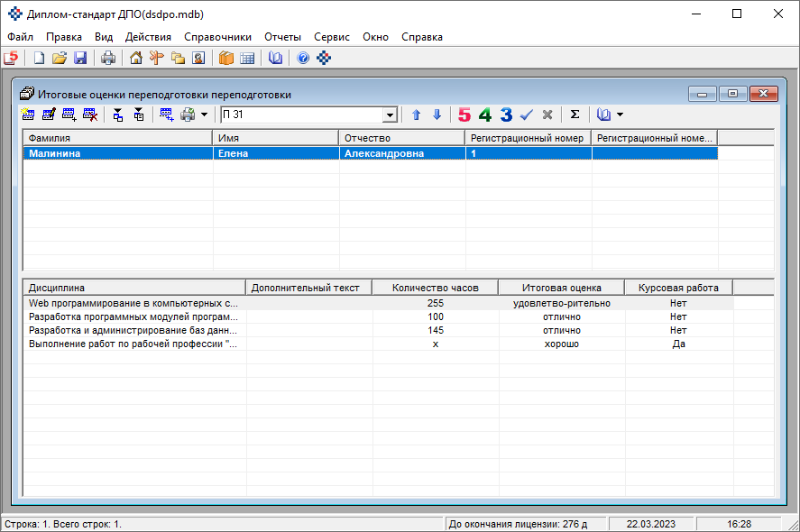The width and height of the screenshot is (800, 532).
Task: Open the Отчеты menu
Action: (282, 37)
